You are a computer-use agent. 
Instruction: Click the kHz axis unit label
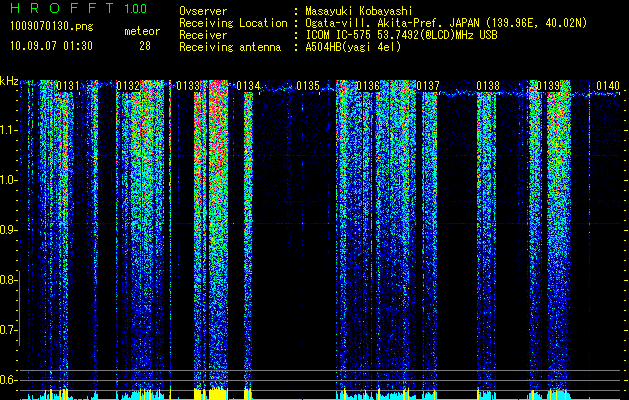tap(9, 81)
